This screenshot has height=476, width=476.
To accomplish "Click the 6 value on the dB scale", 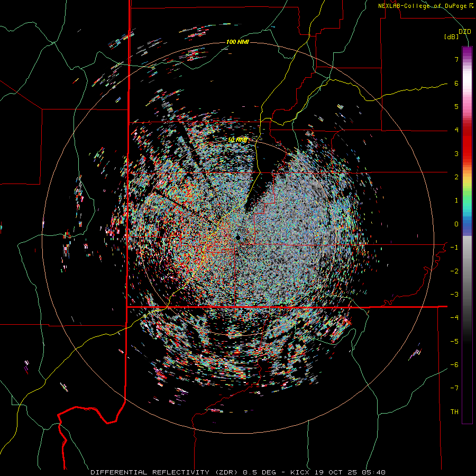I will (x=456, y=83).
